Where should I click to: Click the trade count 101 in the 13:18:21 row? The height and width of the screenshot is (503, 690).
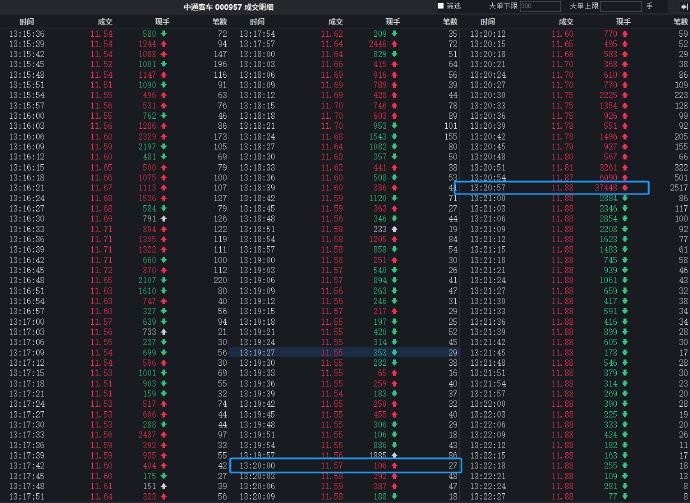[x=451, y=126]
